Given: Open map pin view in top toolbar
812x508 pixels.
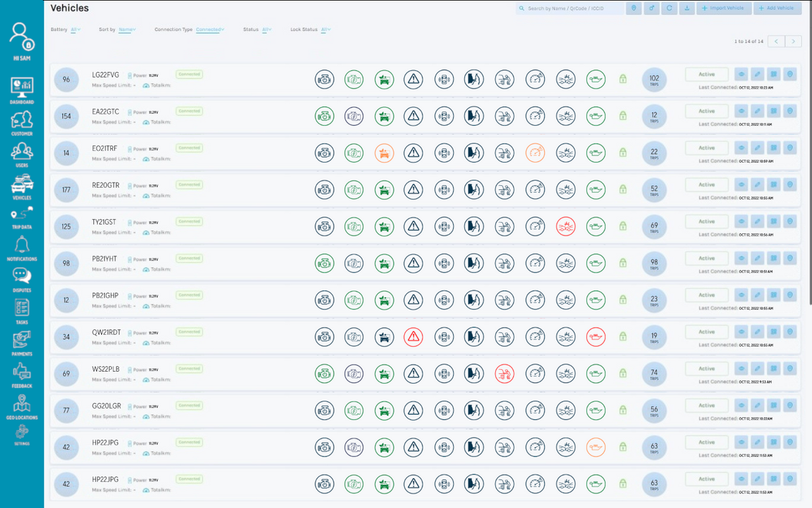Looking at the screenshot, I should click(633, 8).
